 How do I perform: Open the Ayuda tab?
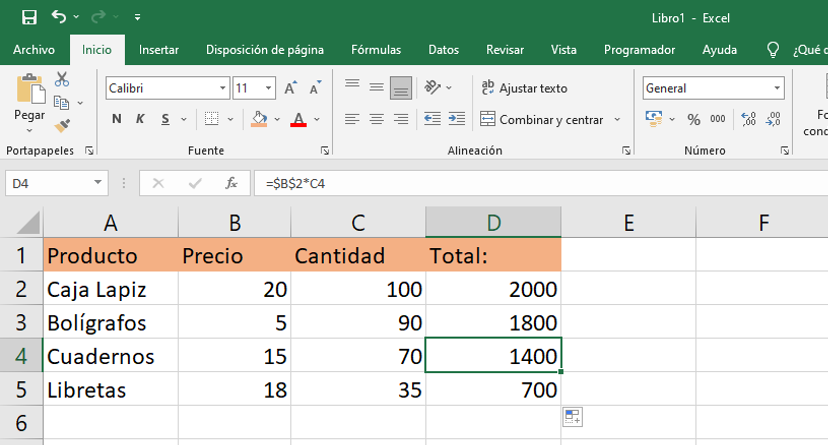pyautogui.click(x=720, y=50)
